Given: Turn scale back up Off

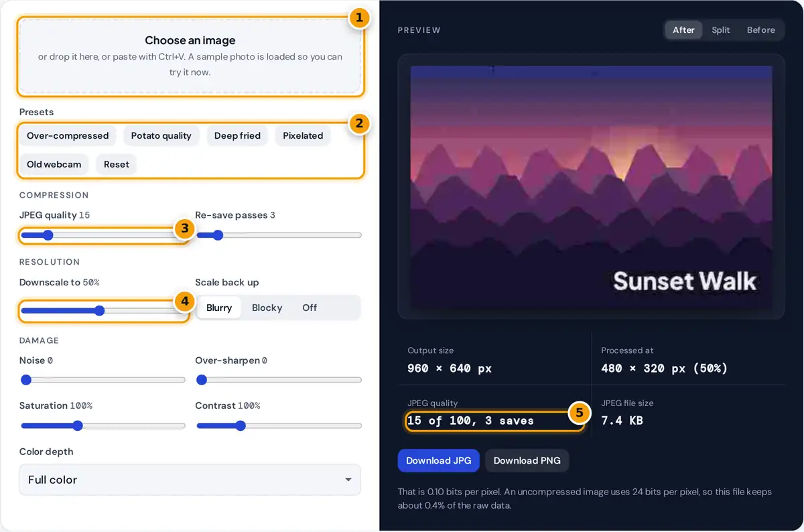Looking at the screenshot, I should click(x=310, y=308).
